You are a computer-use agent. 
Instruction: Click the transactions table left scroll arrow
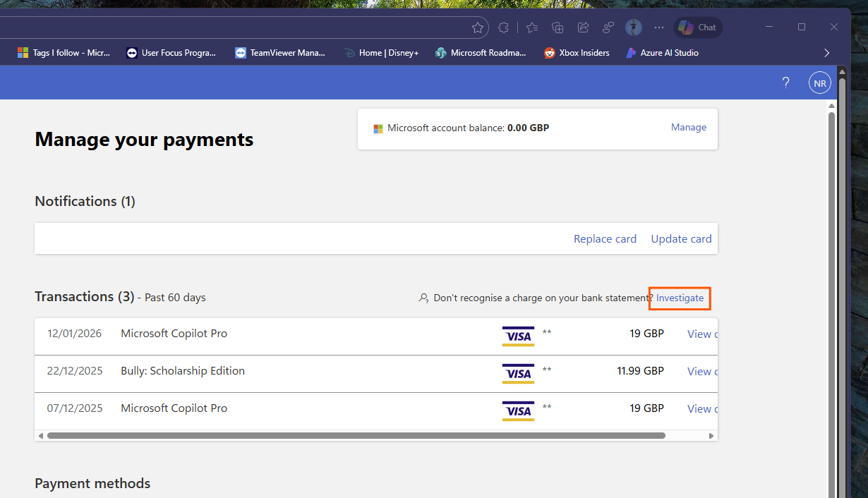[x=40, y=436]
